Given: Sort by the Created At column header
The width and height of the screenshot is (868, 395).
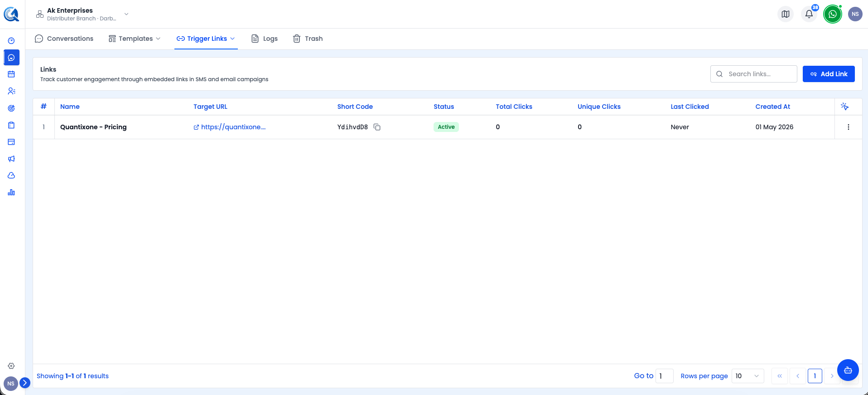Looking at the screenshot, I should pyautogui.click(x=772, y=107).
